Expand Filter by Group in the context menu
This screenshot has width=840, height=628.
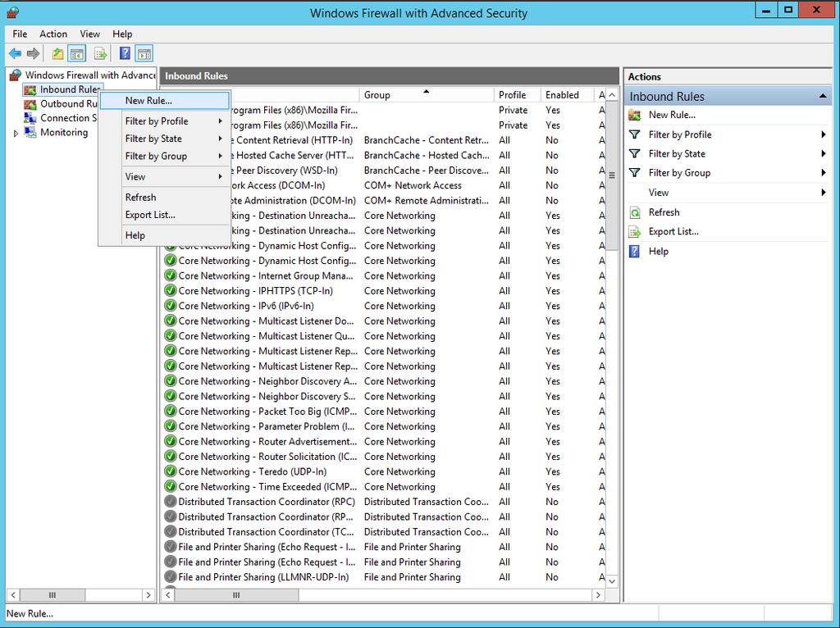[164, 157]
